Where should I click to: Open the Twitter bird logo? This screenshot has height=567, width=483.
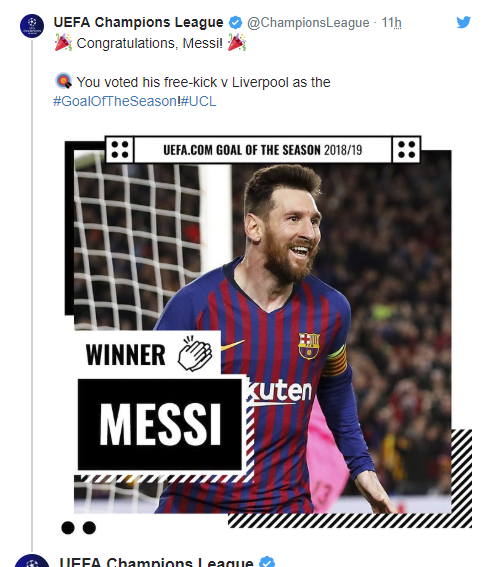click(463, 22)
